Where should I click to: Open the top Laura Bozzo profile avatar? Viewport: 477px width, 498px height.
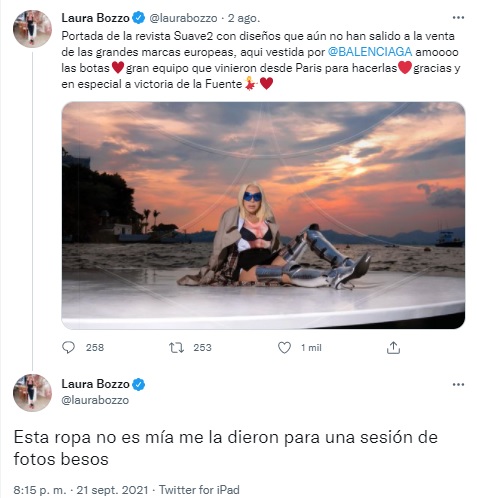32,28
